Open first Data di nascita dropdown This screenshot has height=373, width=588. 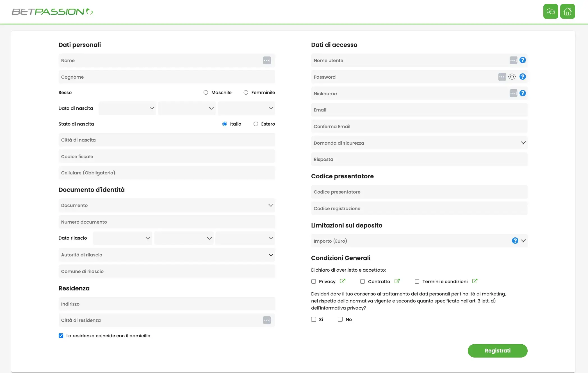[127, 108]
